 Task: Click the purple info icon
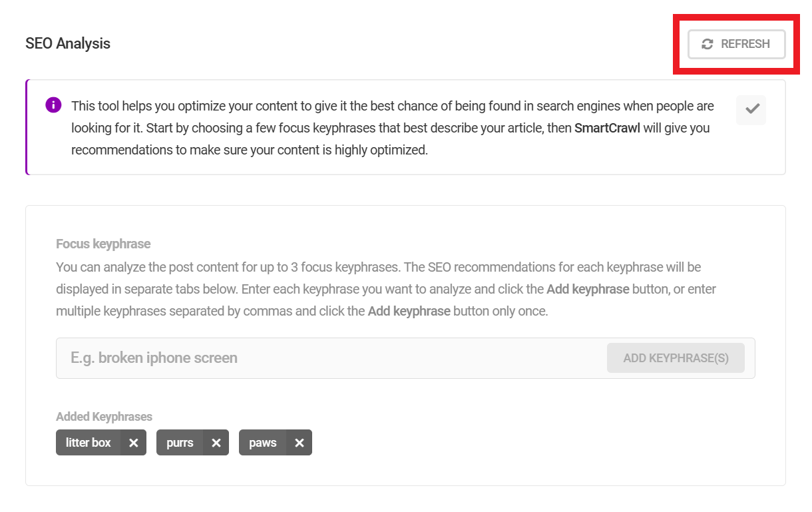coord(53,105)
